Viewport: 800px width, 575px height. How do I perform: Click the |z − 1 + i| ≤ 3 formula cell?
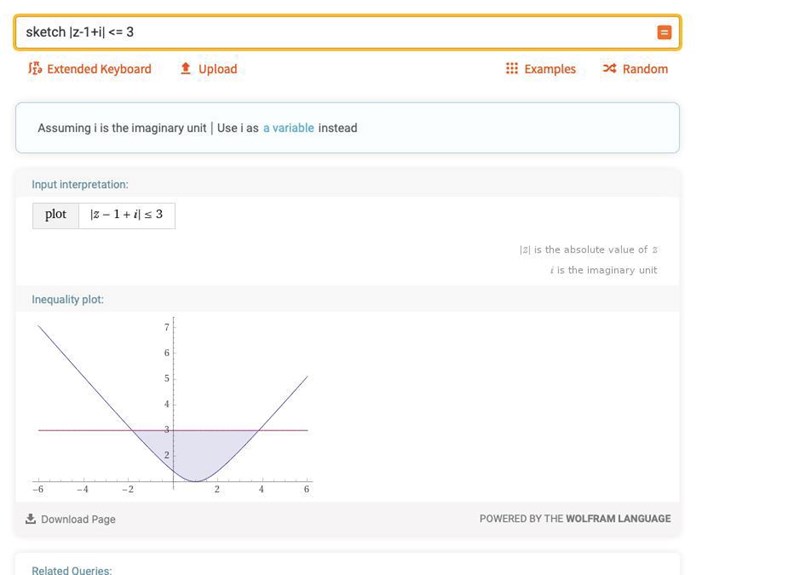tap(126, 214)
